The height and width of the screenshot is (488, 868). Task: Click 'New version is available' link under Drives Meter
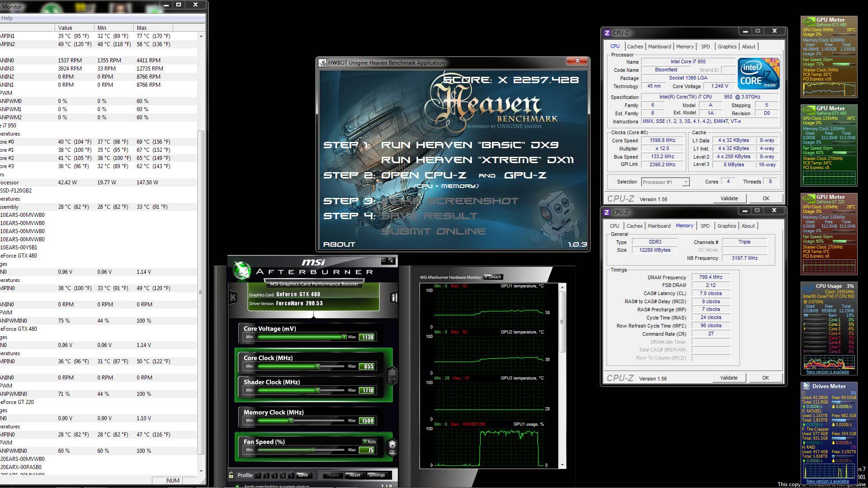(x=827, y=481)
